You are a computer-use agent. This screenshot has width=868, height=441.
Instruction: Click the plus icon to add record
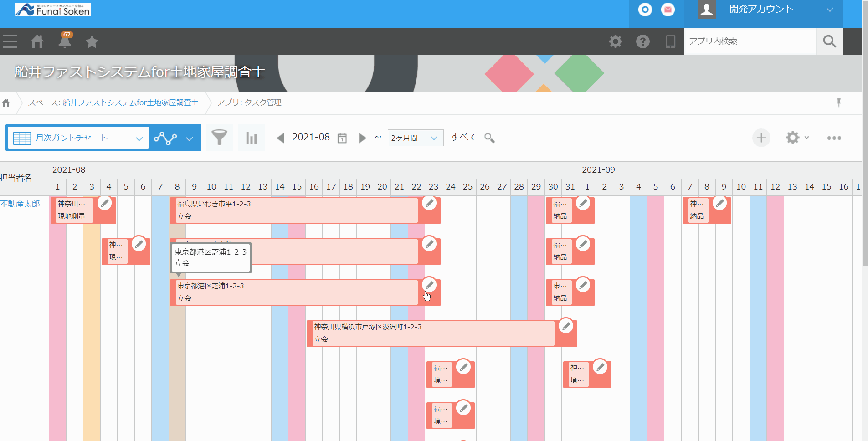coord(761,138)
